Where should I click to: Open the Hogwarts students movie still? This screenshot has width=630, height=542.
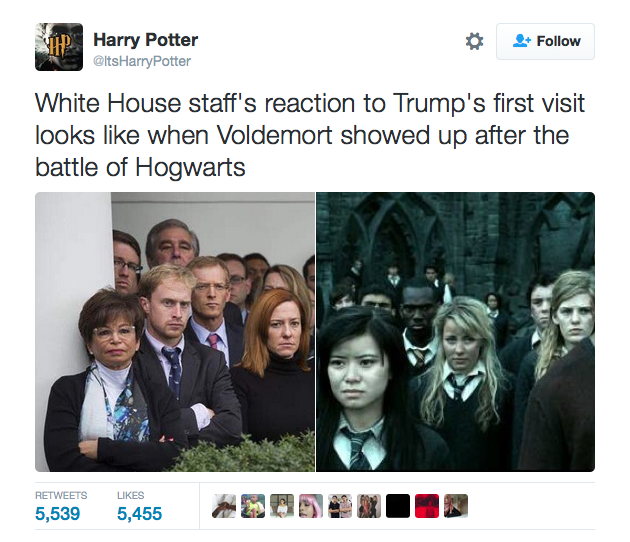pyautogui.click(x=456, y=332)
